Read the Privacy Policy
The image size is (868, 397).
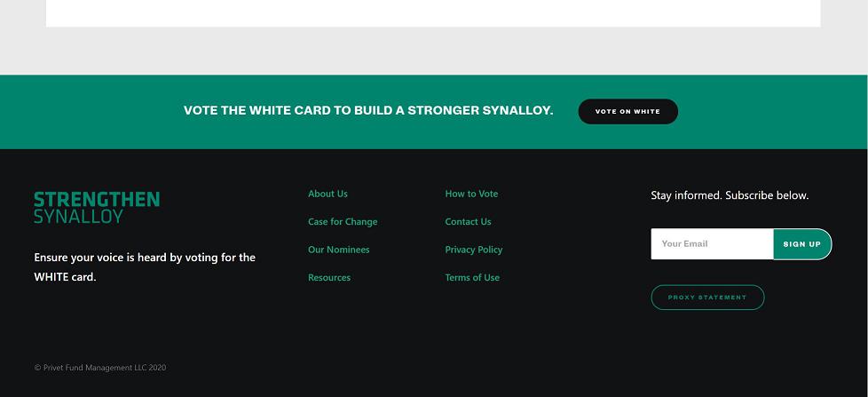pyautogui.click(x=474, y=250)
